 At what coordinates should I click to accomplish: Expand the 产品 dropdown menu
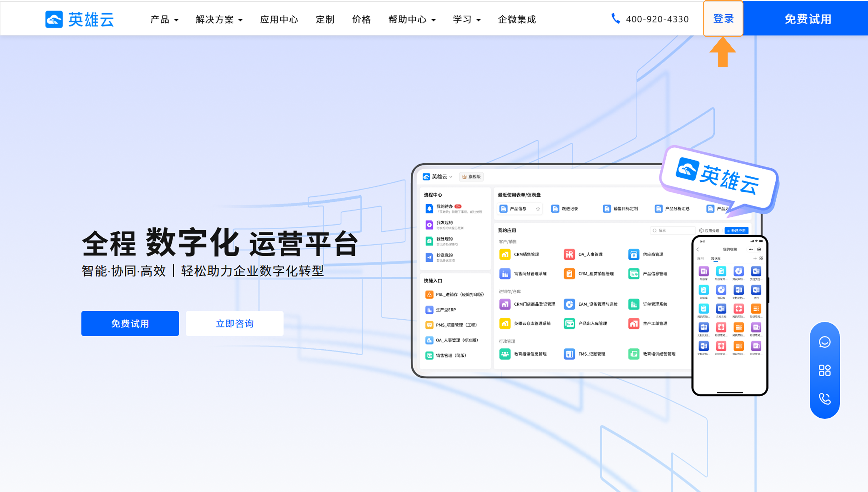pyautogui.click(x=165, y=20)
